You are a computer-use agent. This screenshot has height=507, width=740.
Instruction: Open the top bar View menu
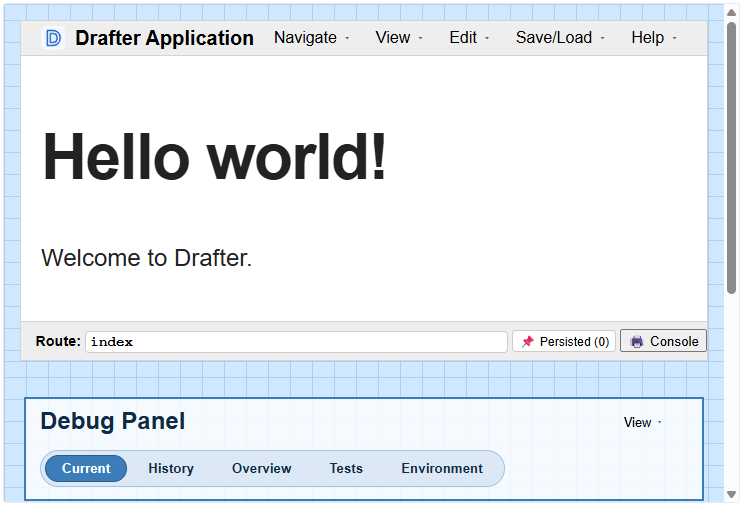tap(399, 37)
